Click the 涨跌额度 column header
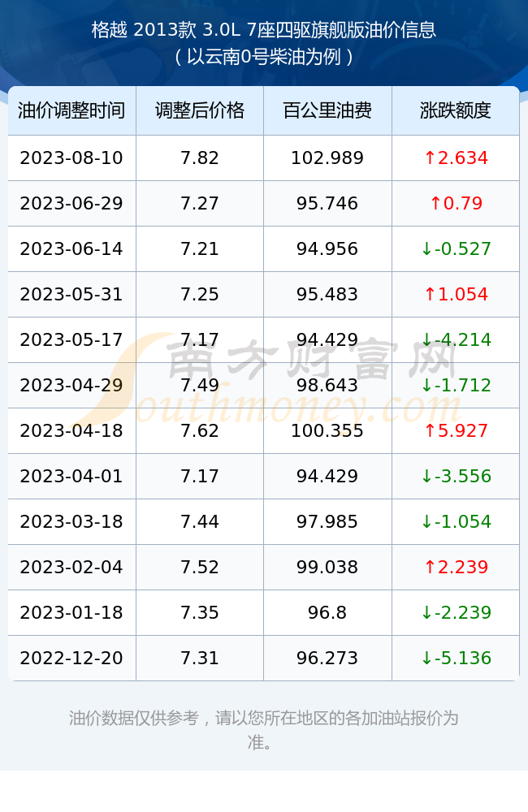 (x=456, y=110)
